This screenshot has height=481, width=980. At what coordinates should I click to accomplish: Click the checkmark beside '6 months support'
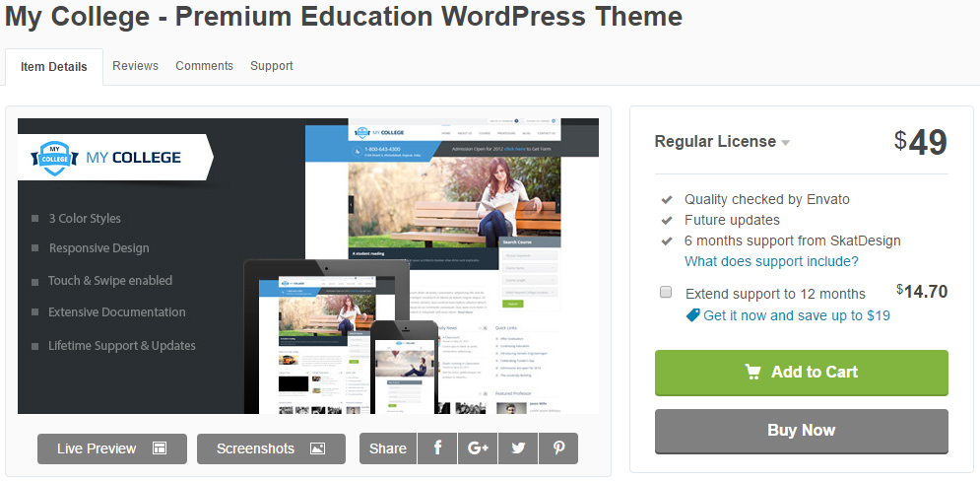(667, 241)
